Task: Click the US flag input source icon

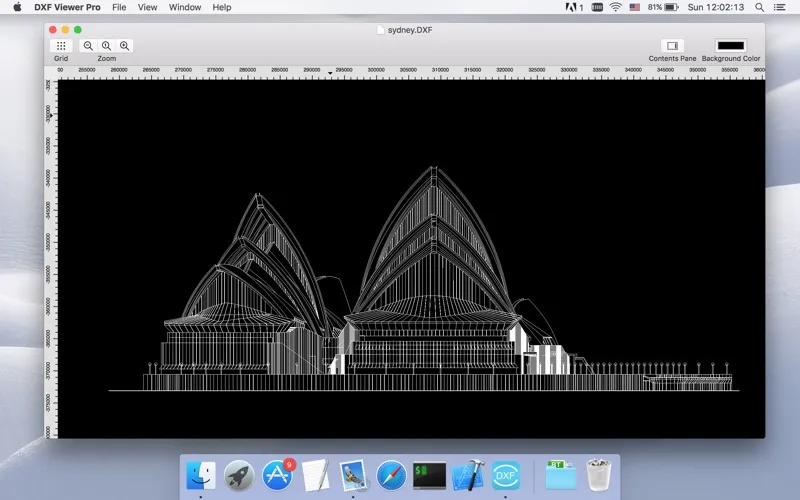Action: click(x=635, y=7)
